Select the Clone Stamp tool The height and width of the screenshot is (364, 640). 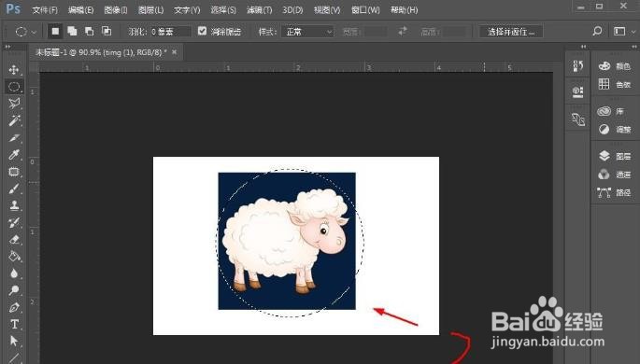(14, 205)
